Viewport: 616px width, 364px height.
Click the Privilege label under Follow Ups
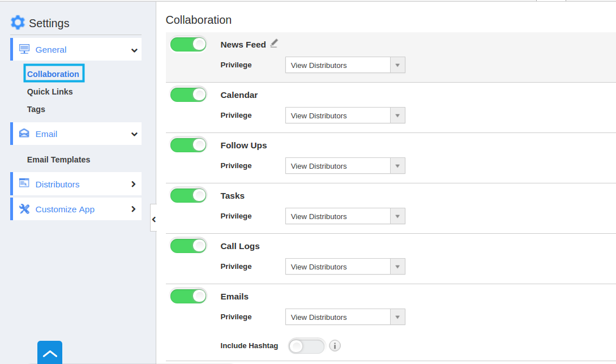[x=236, y=165]
